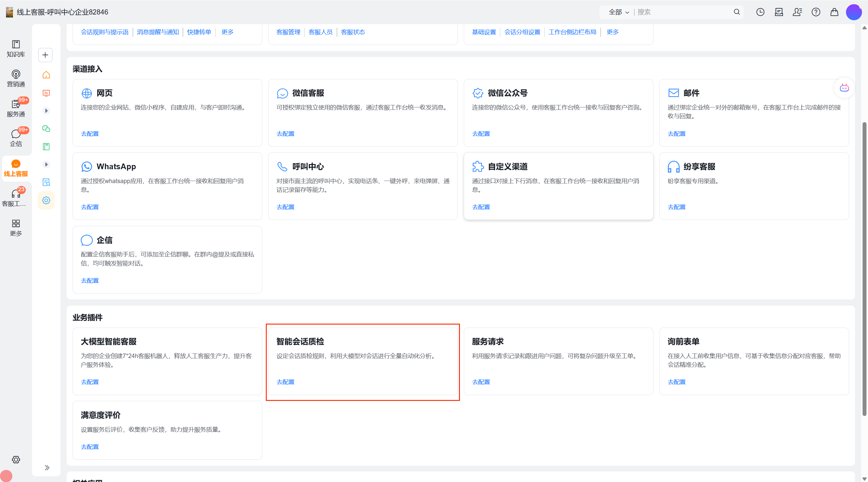868x482 pixels.
Task: Click 去配置 under 智能会话质检
Action: 285,382
